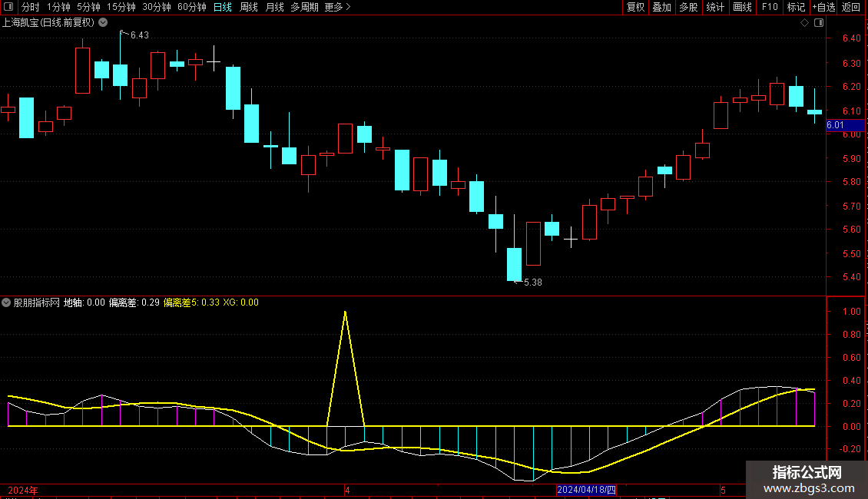The height and width of the screenshot is (499, 868).
Task: Click the 叠加 overlay button
Action: point(661,7)
